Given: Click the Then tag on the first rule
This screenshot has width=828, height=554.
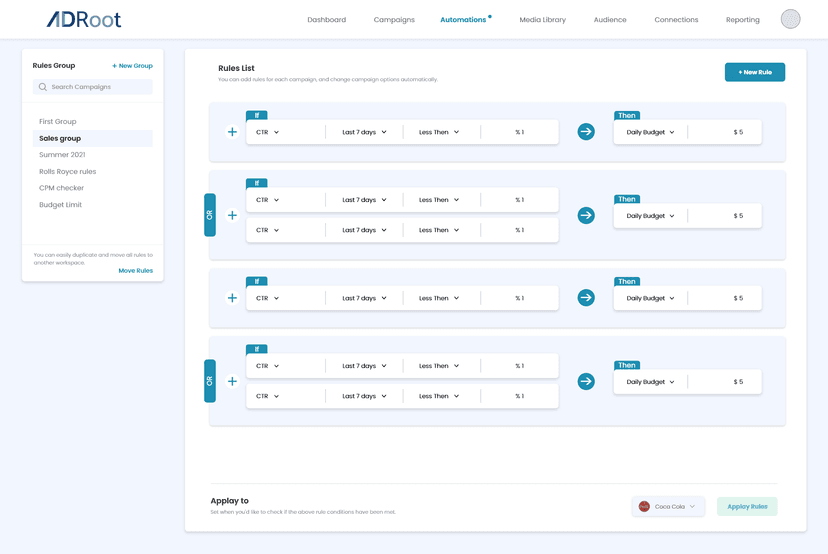Looking at the screenshot, I should click(627, 115).
